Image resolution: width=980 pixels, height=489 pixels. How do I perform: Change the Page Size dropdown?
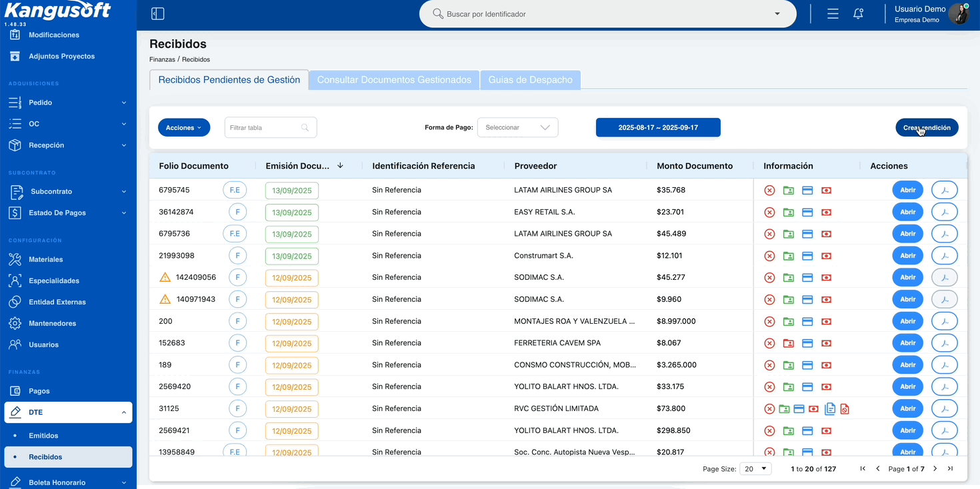point(755,469)
